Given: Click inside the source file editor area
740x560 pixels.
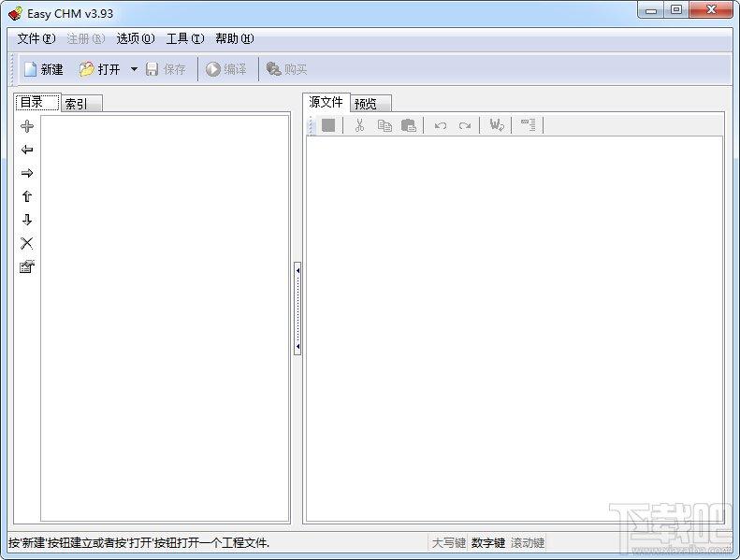Looking at the screenshot, I should pyautogui.click(x=515, y=329).
